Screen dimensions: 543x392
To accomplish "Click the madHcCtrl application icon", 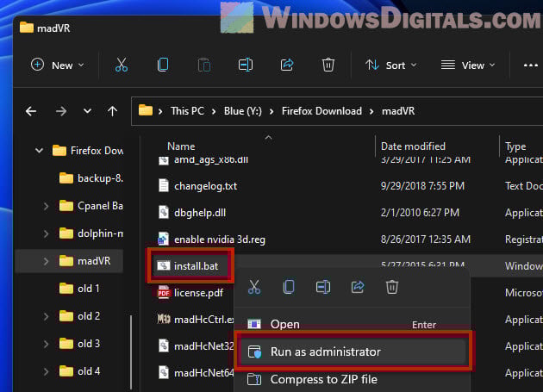I will point(164,319).
